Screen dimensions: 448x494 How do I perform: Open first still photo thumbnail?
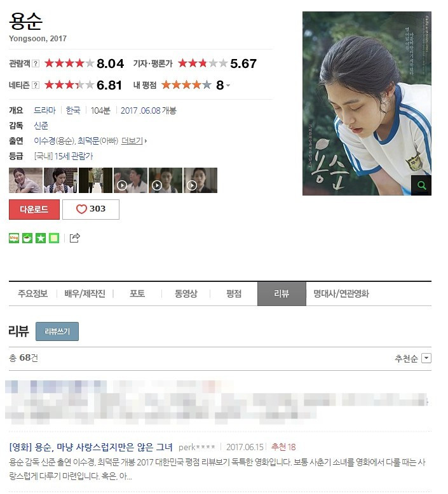pyautogui.click(x=25, y=180)
